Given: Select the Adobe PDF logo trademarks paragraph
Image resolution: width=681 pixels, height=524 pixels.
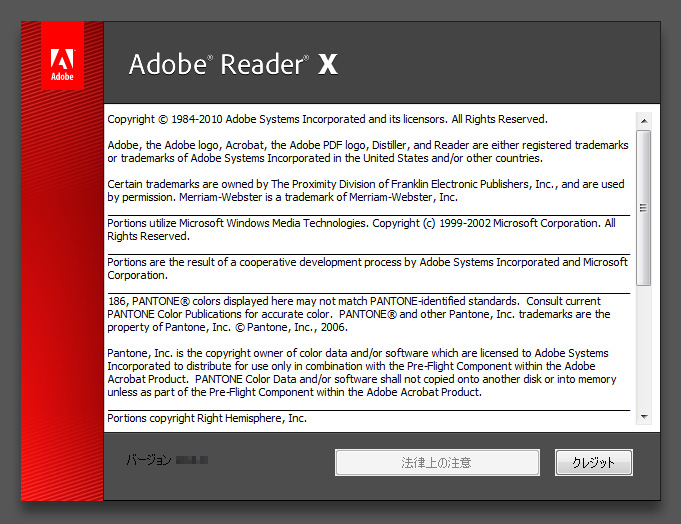Looking at the screenshot, I should point(367,152).
